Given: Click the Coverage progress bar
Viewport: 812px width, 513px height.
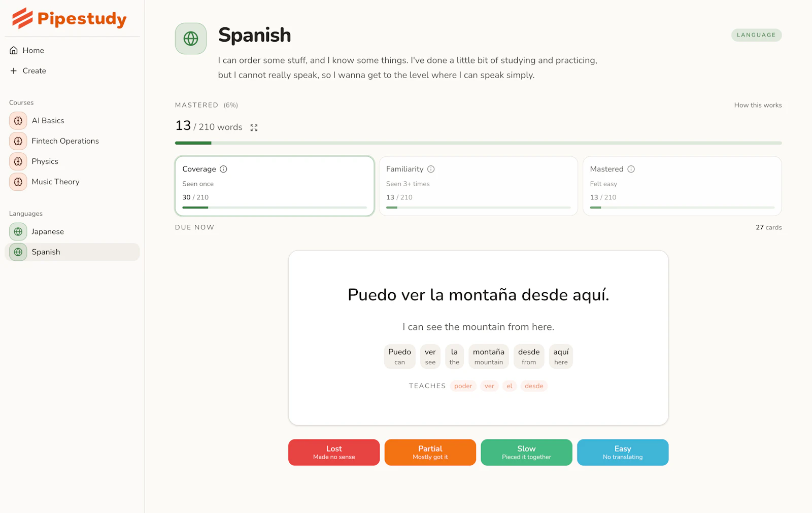Looking at the screenshot, I should pyautogui.click(x=275, y=208).
